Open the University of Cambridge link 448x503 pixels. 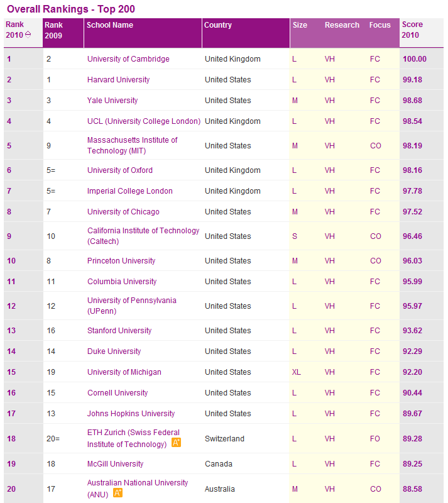coord(128,59)
